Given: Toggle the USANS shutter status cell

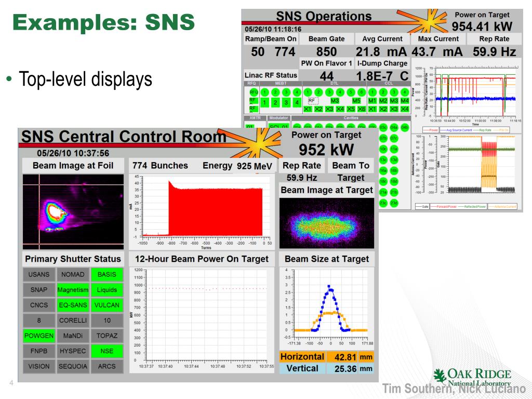Looking at the screenshot, I should (39, 274).
